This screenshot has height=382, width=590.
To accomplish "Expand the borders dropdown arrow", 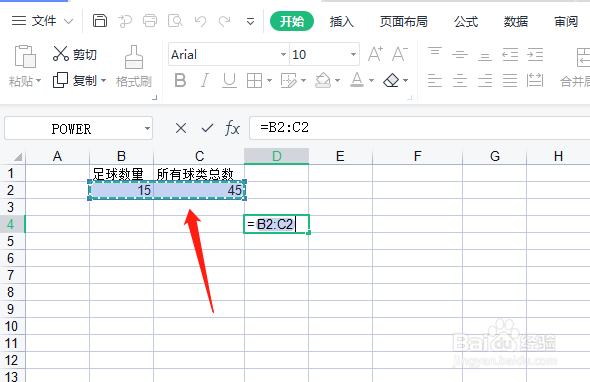I will [x=269, y=81].
